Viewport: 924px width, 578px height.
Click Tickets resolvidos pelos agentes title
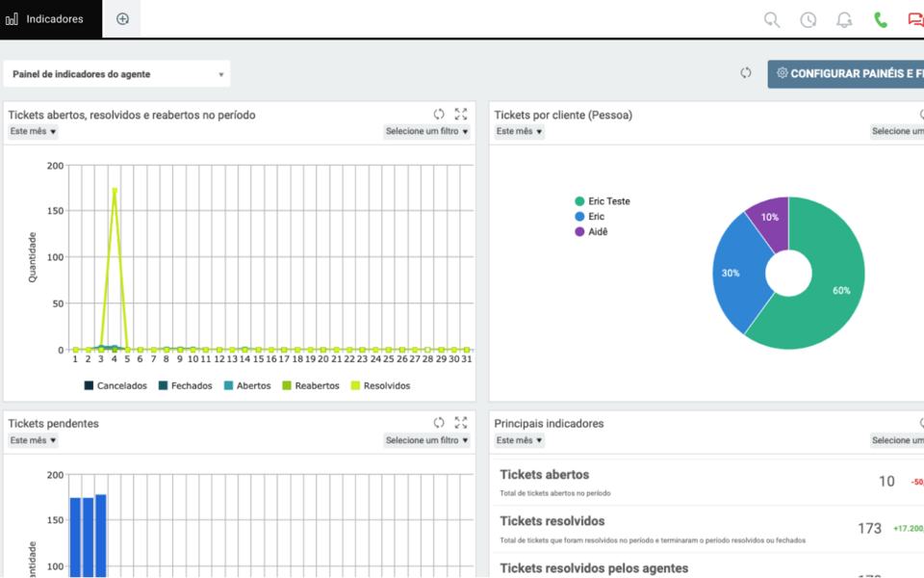tap(594, 568)
